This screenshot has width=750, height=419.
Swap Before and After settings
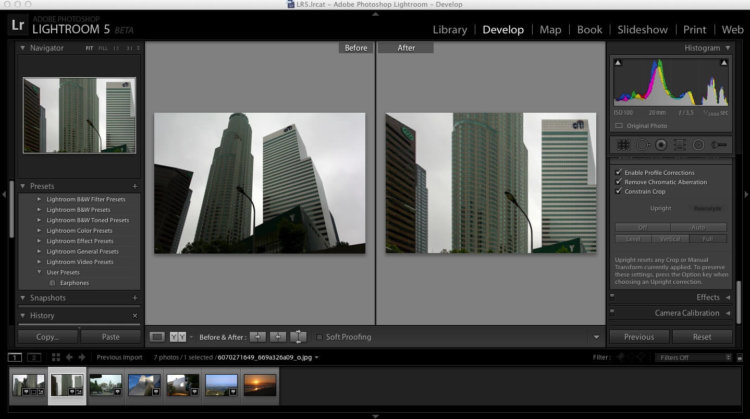tap(298, 337)
